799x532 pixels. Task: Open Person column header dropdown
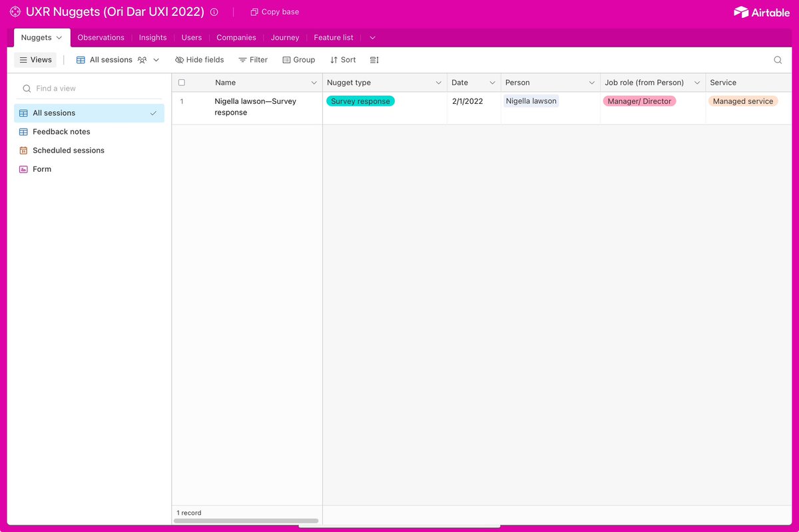point(591,83)
